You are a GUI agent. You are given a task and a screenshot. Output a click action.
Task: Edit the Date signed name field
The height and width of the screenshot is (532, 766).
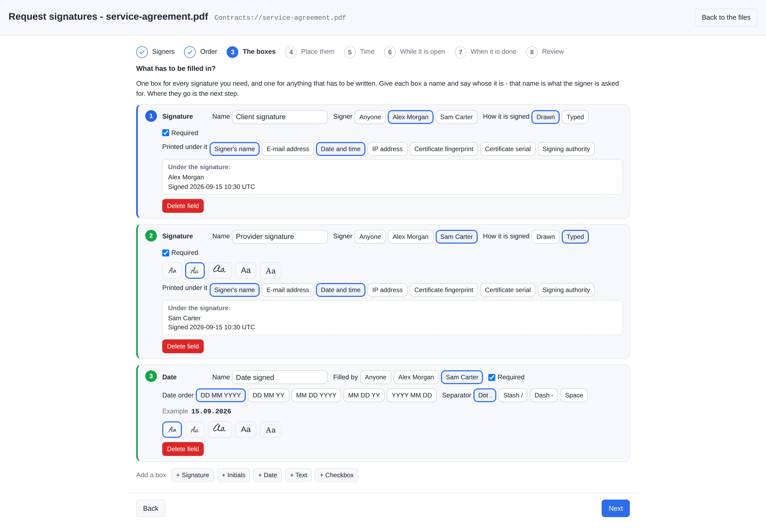[280, 377]
